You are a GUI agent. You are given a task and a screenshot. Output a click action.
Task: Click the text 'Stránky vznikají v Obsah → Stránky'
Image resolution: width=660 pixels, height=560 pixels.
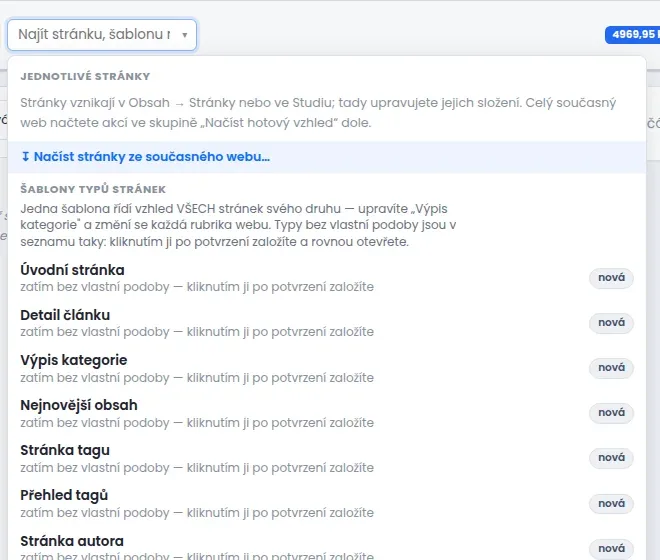click(x=128, y=103)
